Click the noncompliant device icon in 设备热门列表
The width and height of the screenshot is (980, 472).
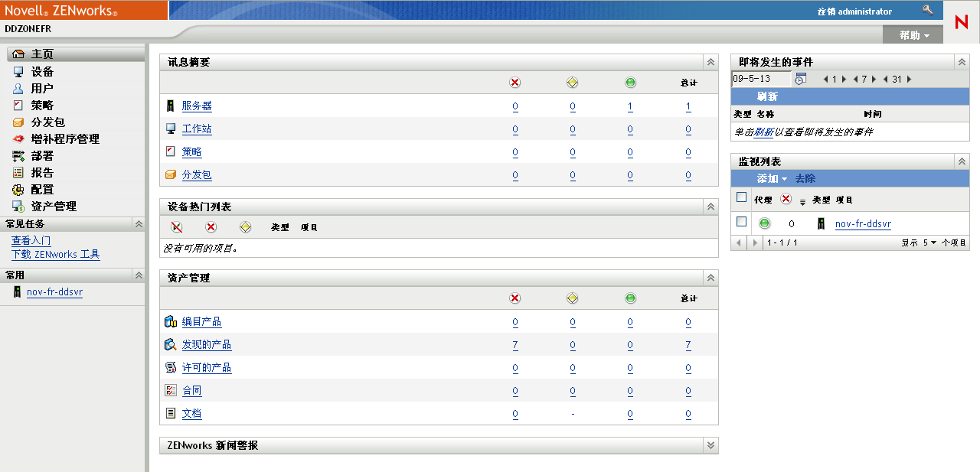(x=177, y=227)
